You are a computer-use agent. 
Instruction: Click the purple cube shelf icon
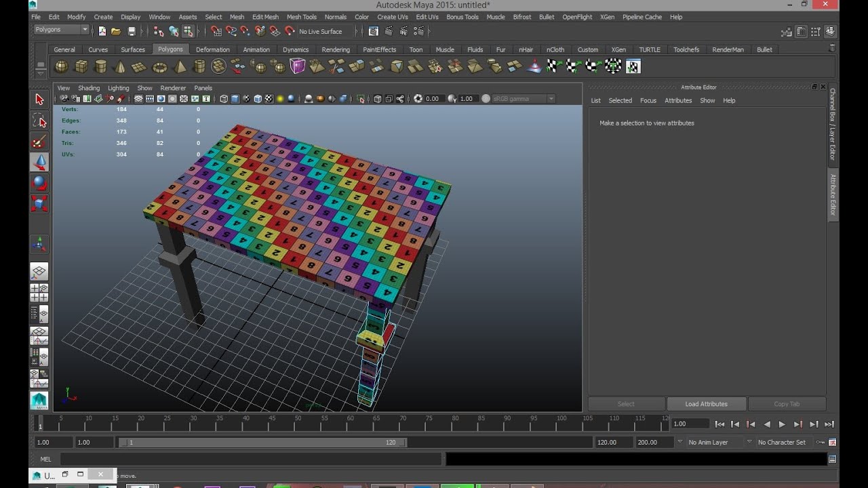(298, 66)
